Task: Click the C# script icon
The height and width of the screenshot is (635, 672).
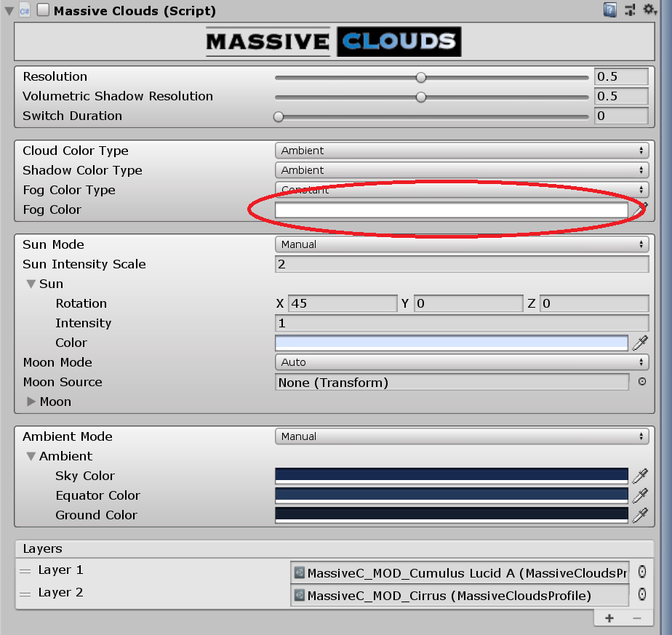Action: [25, 11]
